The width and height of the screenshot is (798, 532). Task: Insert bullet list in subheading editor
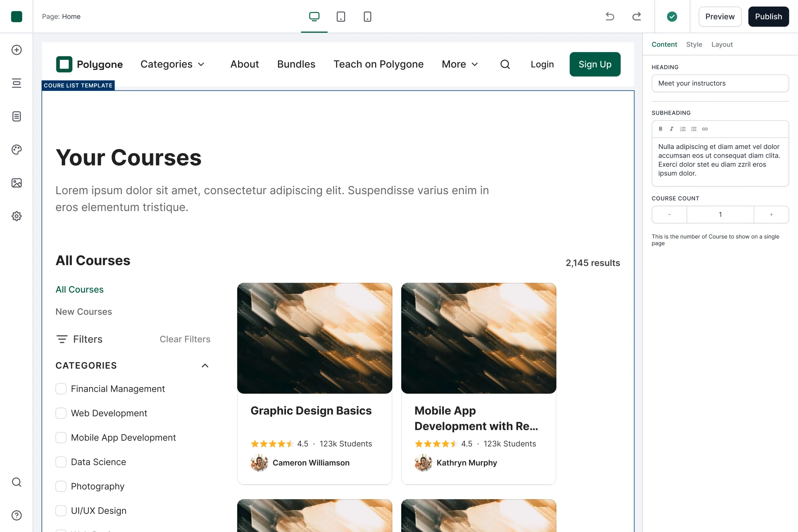(x=694, y=129)
